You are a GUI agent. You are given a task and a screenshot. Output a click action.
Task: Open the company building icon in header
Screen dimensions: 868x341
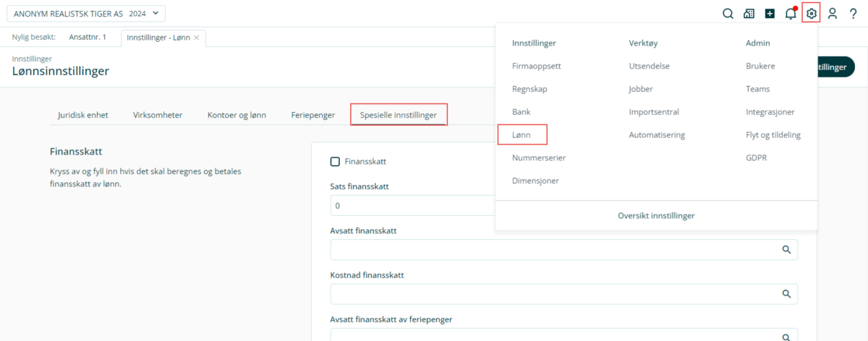749,14
